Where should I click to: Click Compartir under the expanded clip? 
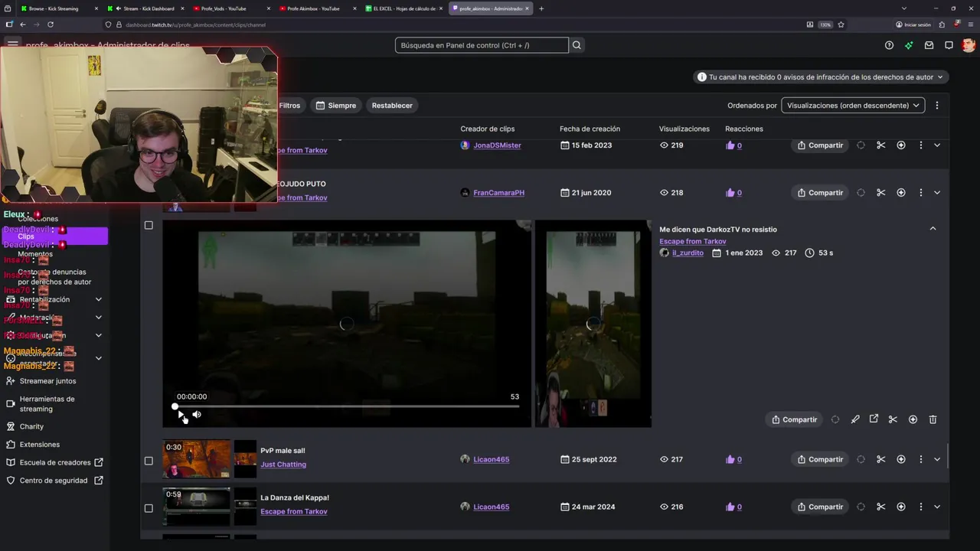click(794, 419)
